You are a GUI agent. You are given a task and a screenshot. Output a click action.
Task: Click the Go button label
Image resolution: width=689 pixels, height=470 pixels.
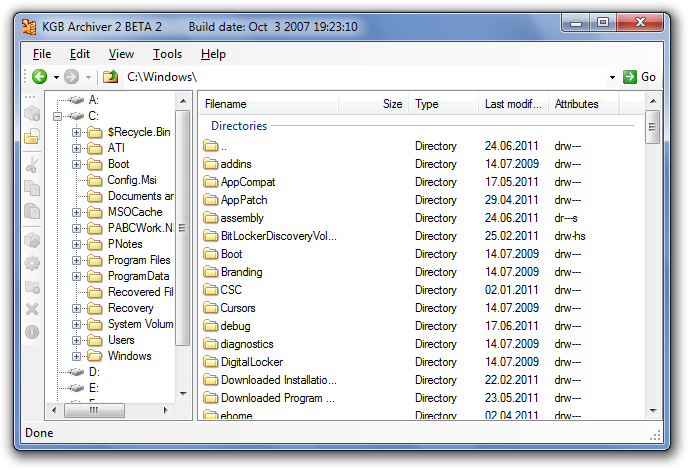[x=648, y=77]
